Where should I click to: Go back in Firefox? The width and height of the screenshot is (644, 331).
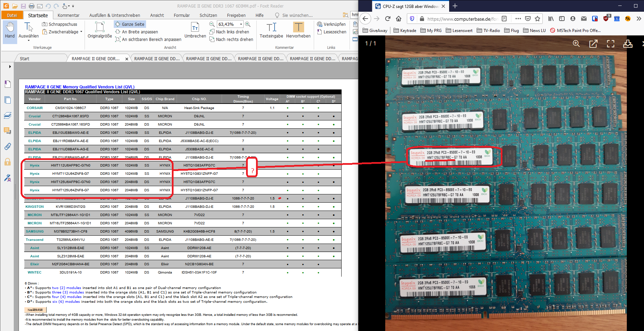366,19
